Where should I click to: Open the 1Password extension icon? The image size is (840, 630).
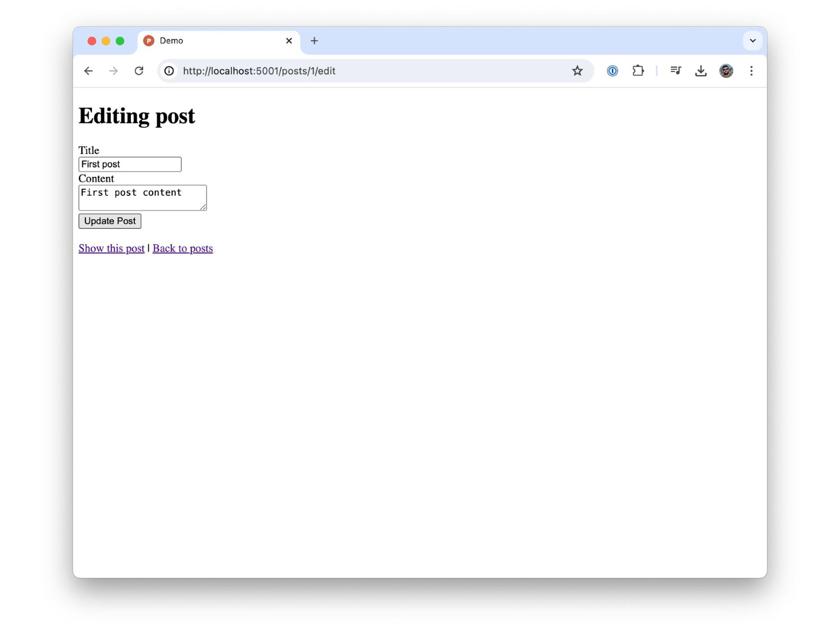pyautogui.click(x=612, y=71)
